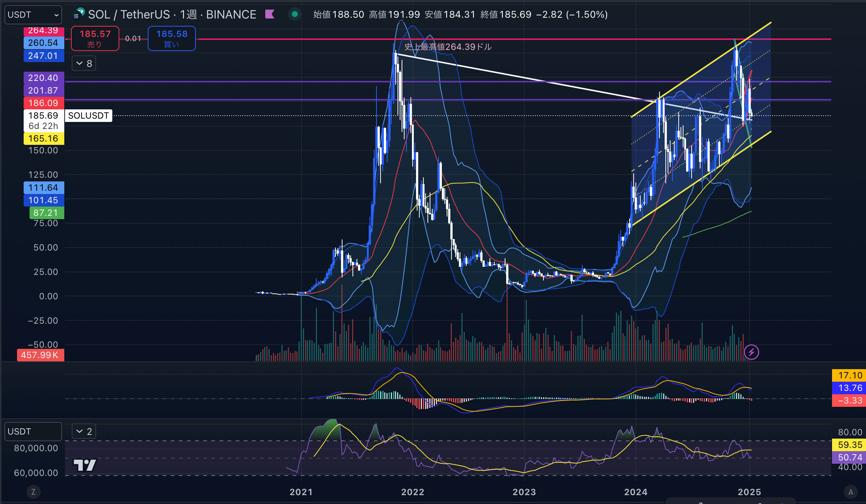Image resolution: width=866 pixels, height=504 pixels.
Task: Click the 2024 time axis label
Action: click(x=636, y=492)
